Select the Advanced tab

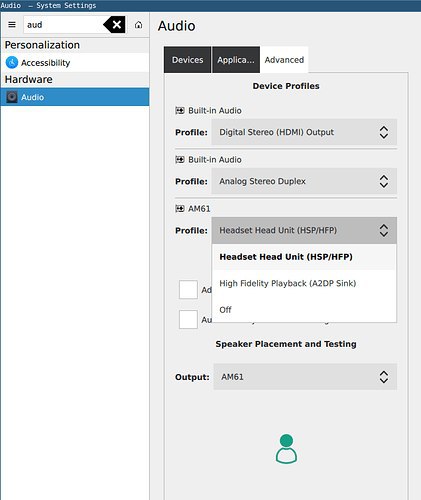coord(284,60)
